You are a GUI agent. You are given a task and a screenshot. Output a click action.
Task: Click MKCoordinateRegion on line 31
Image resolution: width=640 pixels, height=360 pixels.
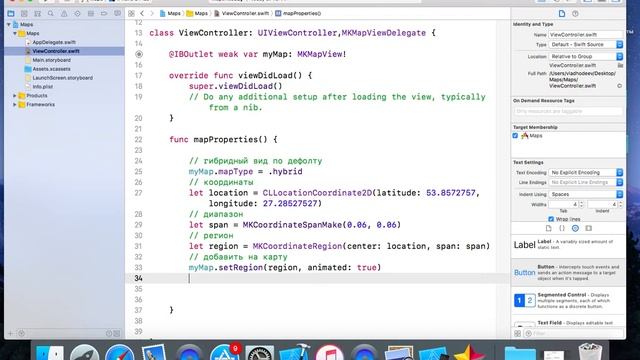click(x=298, y=246)
